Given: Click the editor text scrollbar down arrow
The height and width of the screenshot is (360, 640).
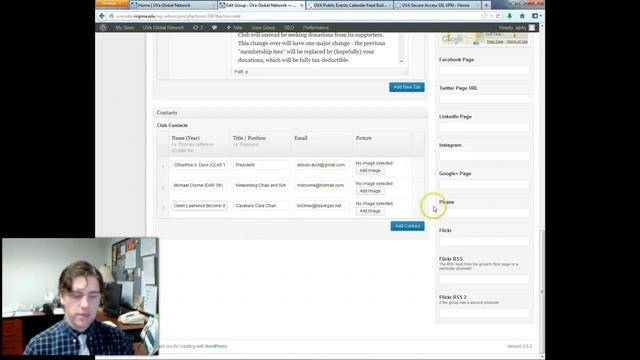Looking at the screenshot, I should (x=401, y=61).
